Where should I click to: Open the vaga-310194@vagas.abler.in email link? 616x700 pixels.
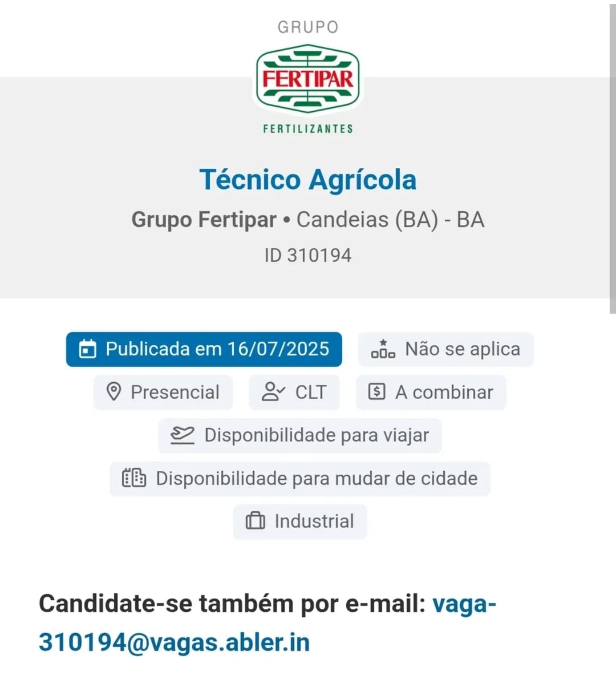click(x=268, y=623)
